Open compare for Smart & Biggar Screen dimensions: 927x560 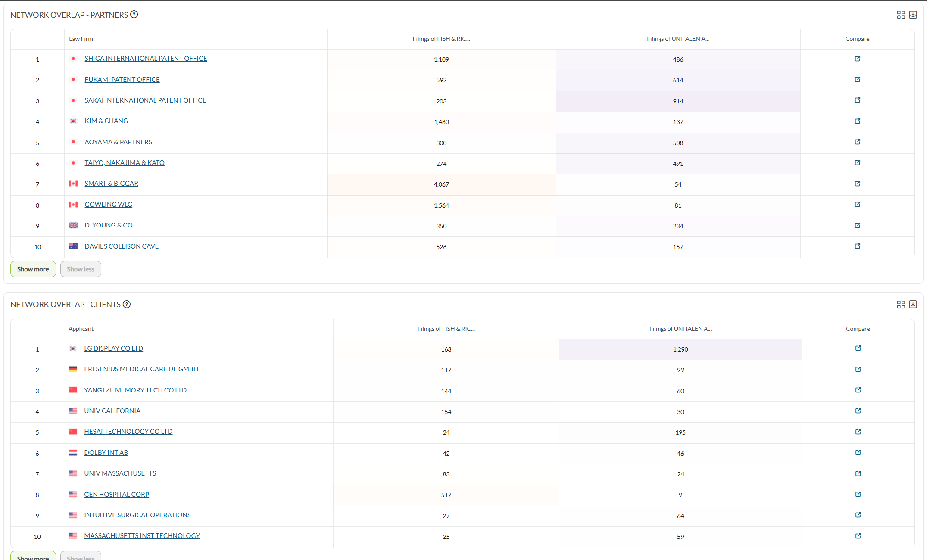coord(857,184)
